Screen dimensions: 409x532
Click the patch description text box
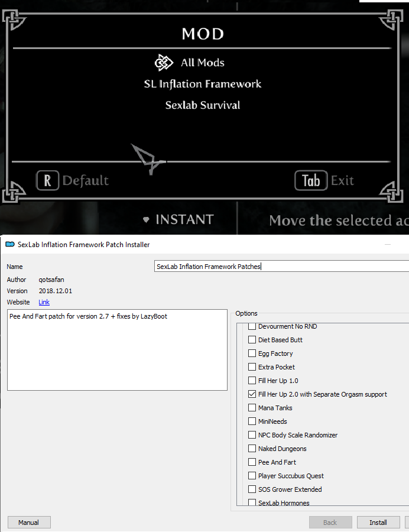[x=118, y=350]
